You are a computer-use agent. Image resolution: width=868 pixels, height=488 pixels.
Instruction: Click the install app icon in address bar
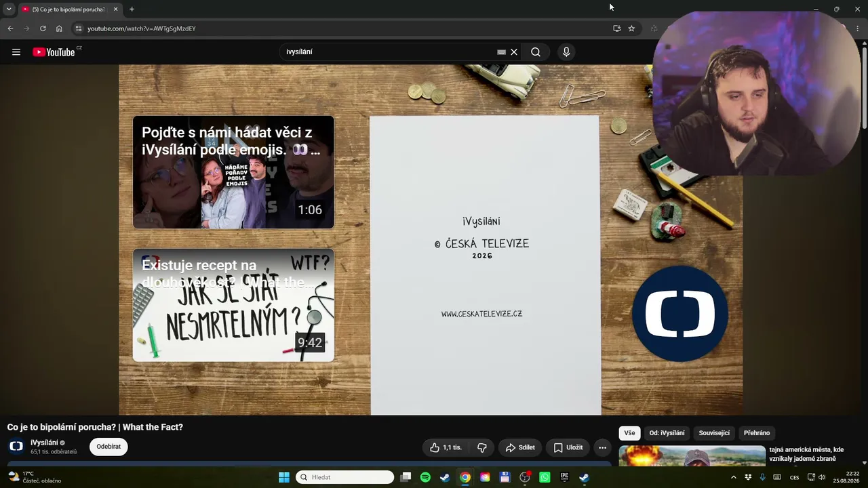pyautogui.click(x=616, y=28)
